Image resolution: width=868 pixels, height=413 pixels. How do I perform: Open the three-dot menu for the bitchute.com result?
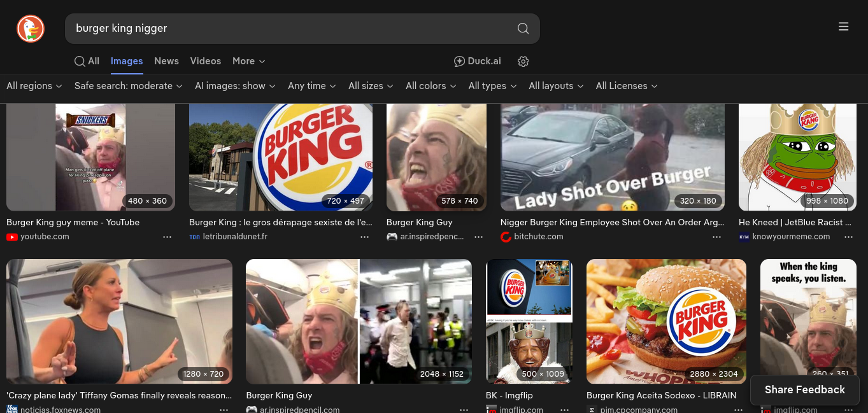pyautogui.click(x=716, y=237)
